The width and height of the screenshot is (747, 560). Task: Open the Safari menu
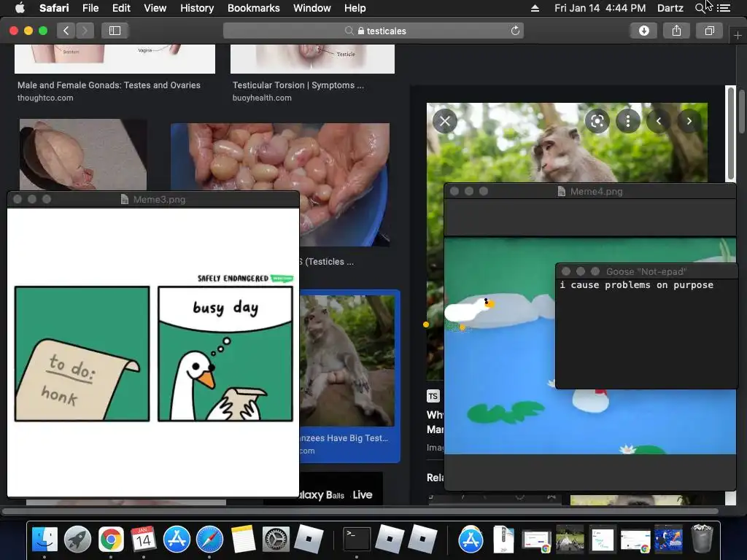54,8
